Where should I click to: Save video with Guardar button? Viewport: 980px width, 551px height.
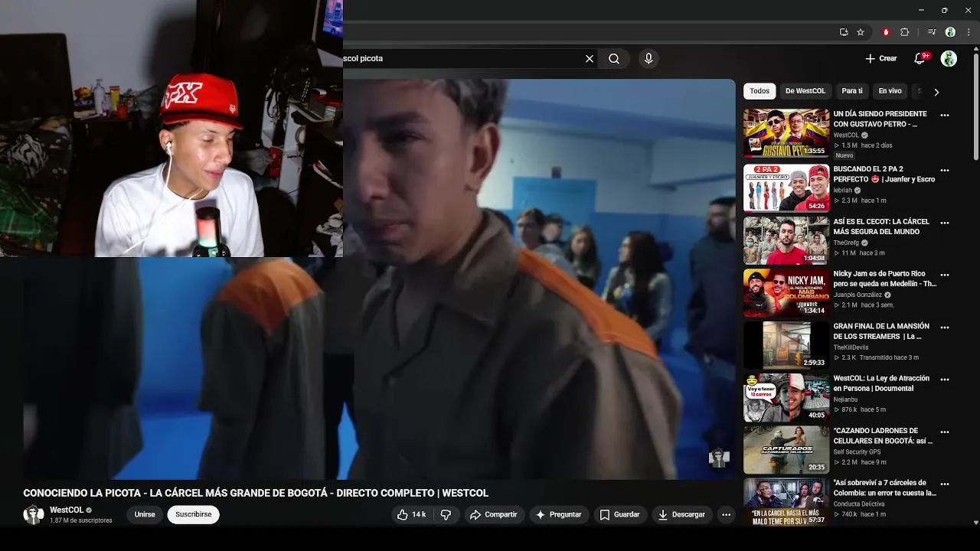[x=619, y=515]
